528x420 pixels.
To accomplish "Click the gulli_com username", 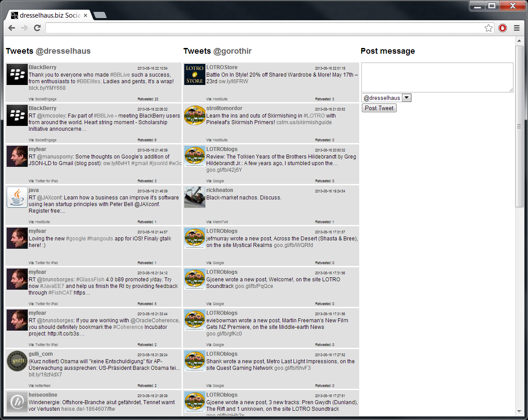I will [41, 354].
